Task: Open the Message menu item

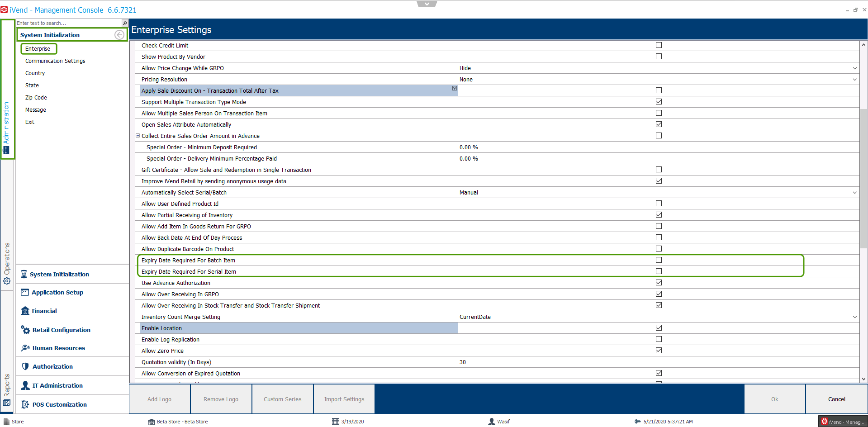Action: [36, 110]
